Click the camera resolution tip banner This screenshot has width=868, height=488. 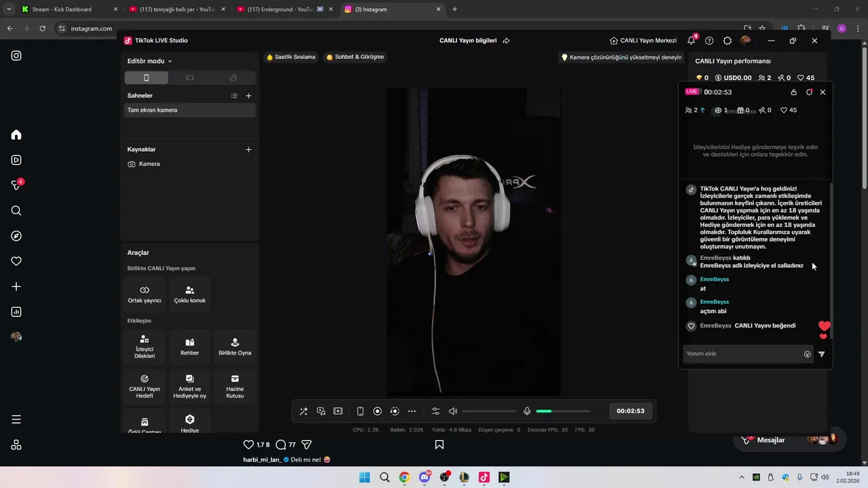click(x=621, y=58)
